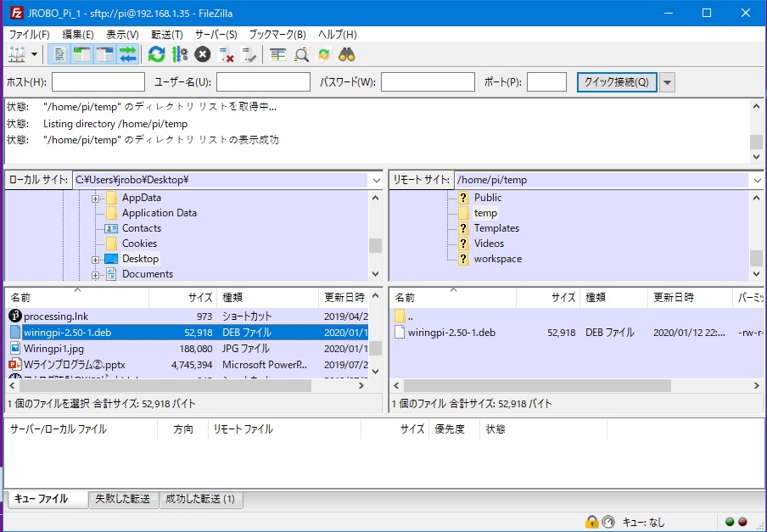Open the Site Manager dropdown arrow
This screenshot has height=532, width=767.
pyautogui.click(x=34, y=54)
